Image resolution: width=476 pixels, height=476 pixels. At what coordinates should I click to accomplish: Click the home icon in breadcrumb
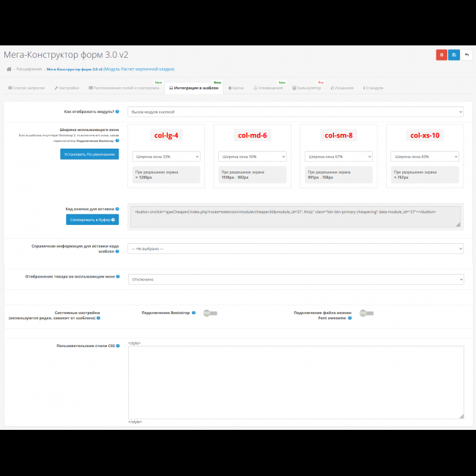coord(9,70)
